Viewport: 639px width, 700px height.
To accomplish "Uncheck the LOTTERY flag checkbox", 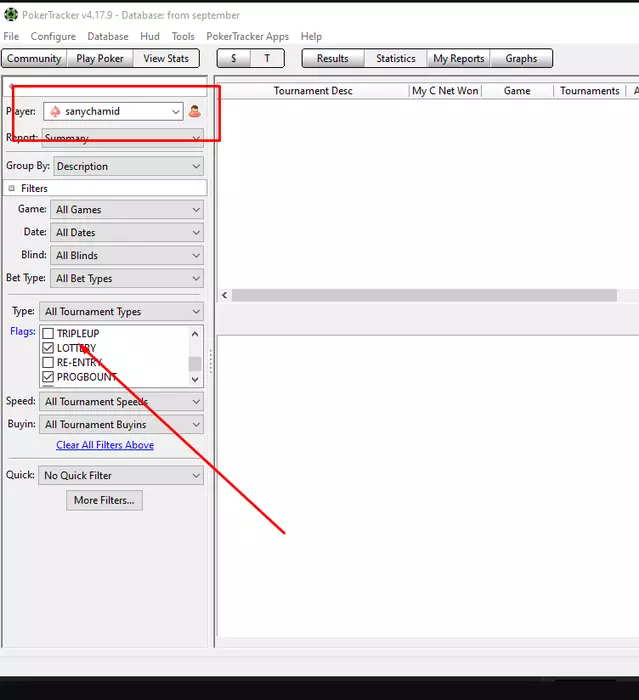I will [x=48, y=348].
